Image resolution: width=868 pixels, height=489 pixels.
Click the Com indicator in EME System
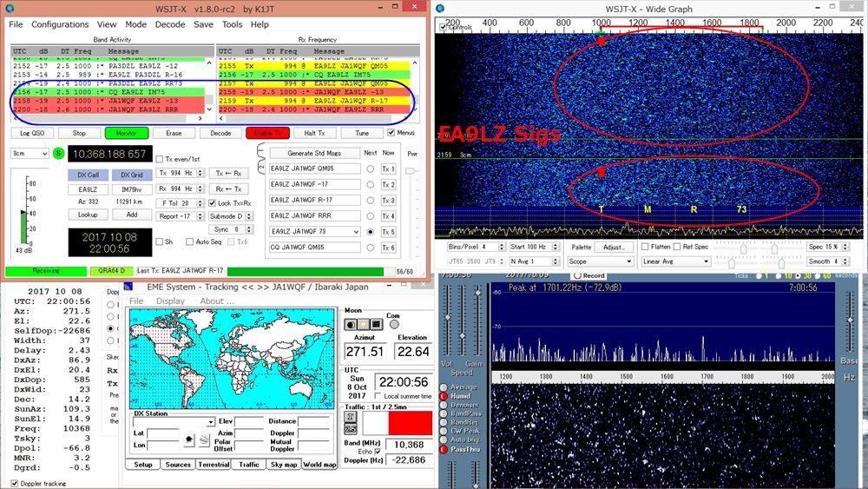pos(393,325)
